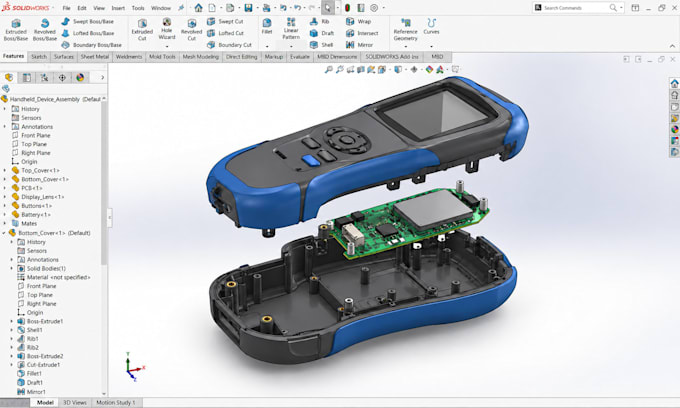Open Reference Geometry tool
Image resolution: width=680 pixels, height=408 pixels.
point(405,29)
